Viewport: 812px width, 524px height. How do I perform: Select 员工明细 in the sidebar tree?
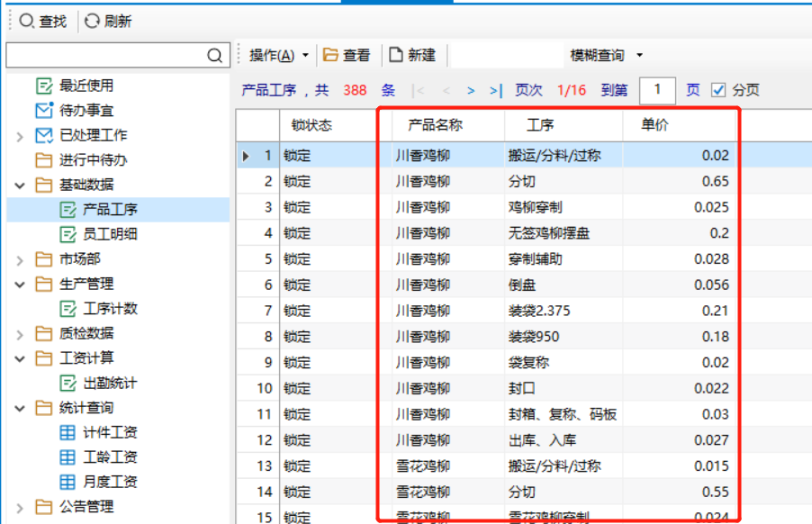110,234
